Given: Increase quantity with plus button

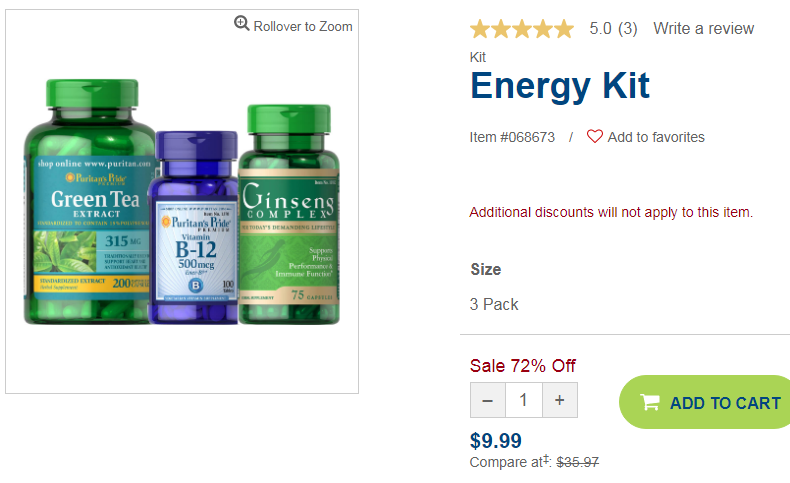Looking at the screenshot, I should 560,400.
